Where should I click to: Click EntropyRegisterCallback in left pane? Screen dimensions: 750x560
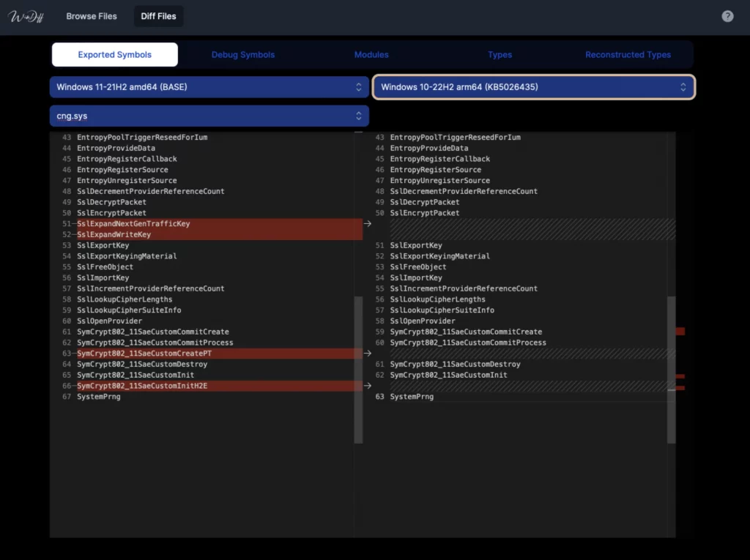(x=127, y=159)
